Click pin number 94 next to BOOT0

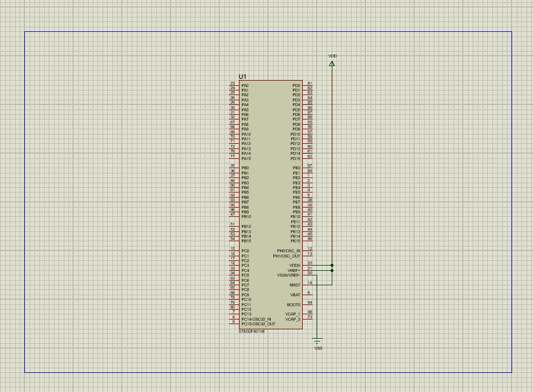310,303
